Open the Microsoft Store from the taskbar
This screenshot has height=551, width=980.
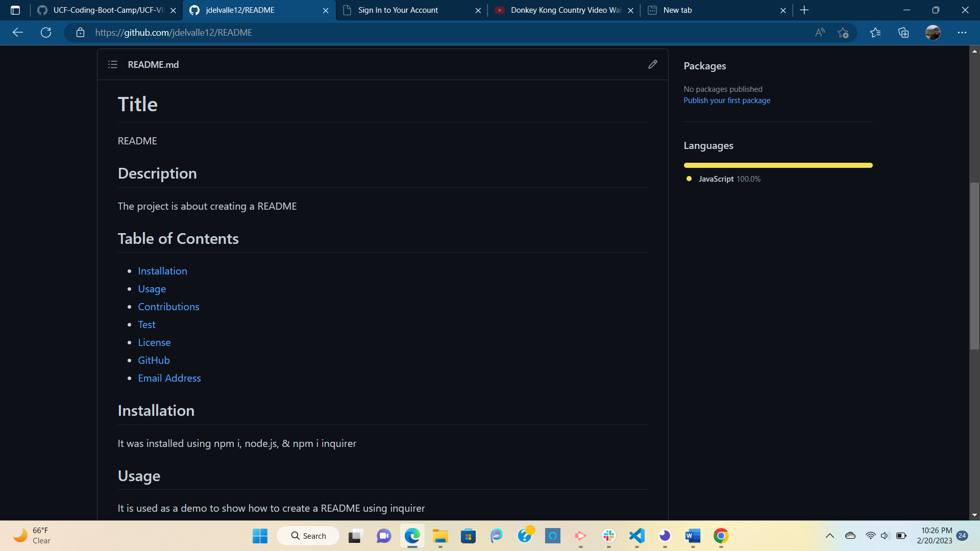[x=468, y=536]
